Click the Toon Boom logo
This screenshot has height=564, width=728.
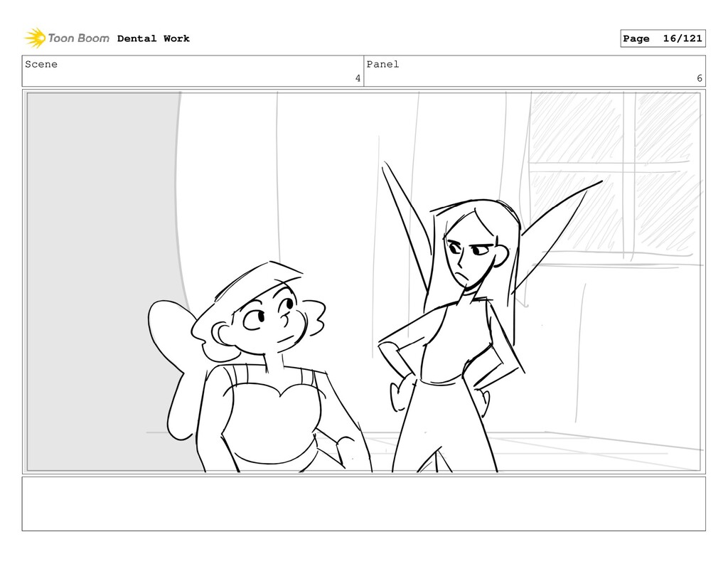(67, 38)
